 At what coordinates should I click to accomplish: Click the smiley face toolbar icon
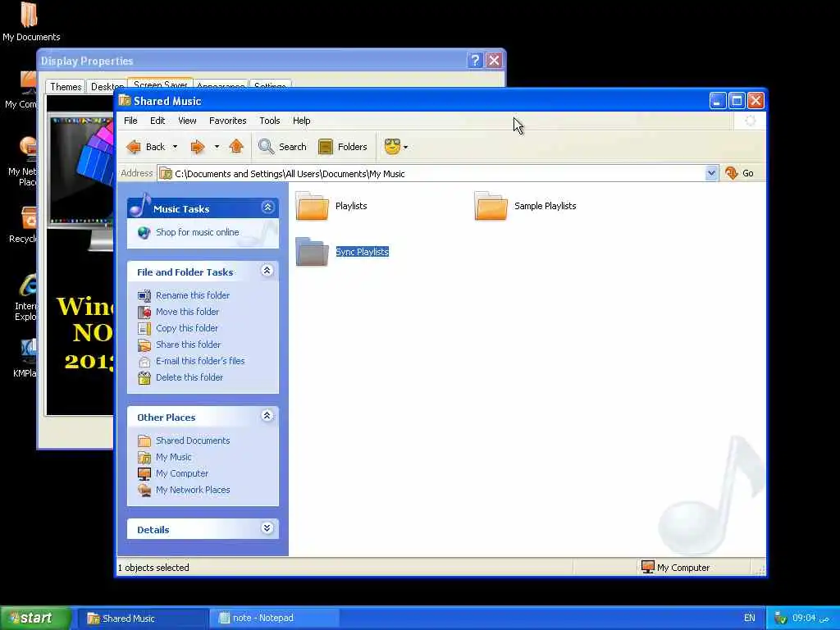pos(392,147)
